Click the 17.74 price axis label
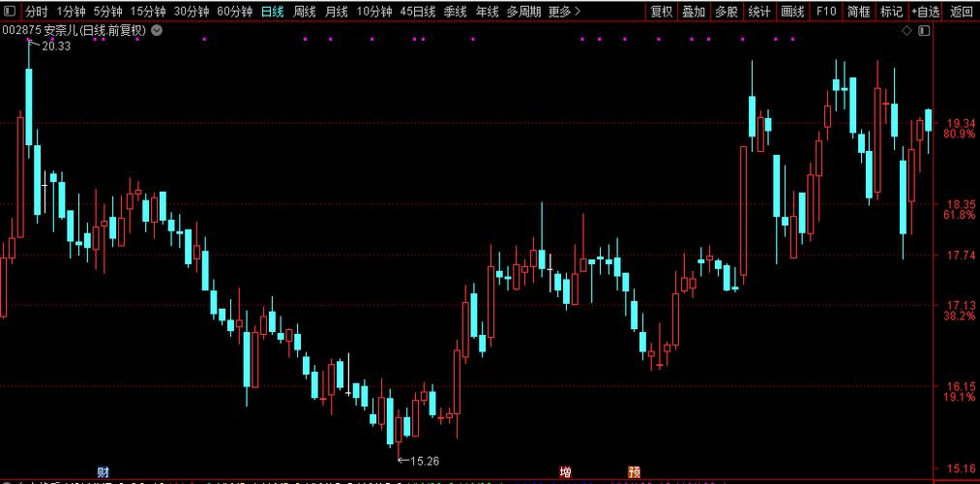 pos(960,256)
